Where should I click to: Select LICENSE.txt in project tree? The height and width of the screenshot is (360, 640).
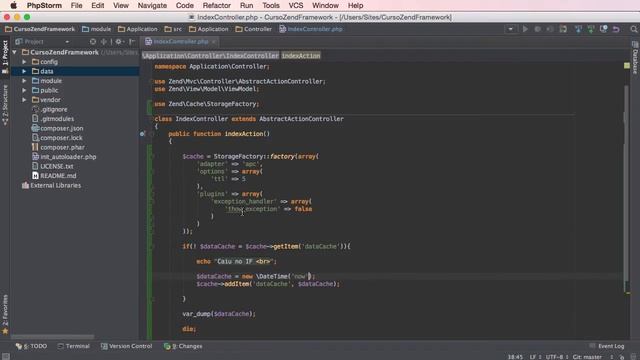click(x=57, y=166)
